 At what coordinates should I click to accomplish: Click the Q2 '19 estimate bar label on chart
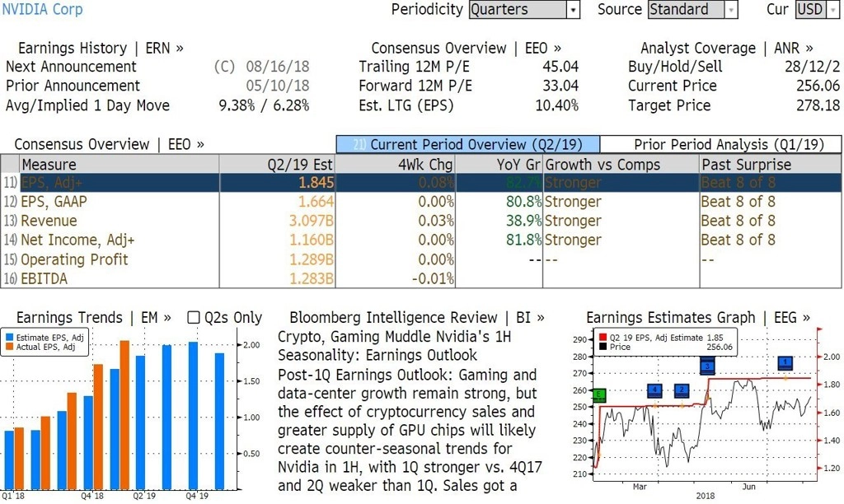coord(145,496)
